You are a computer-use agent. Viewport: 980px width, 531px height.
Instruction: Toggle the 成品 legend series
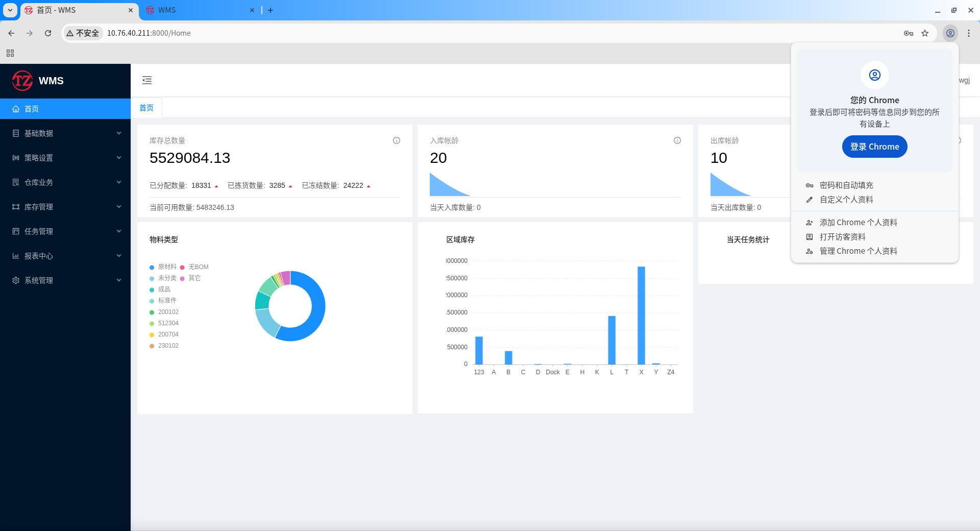(x=160, y=289)
